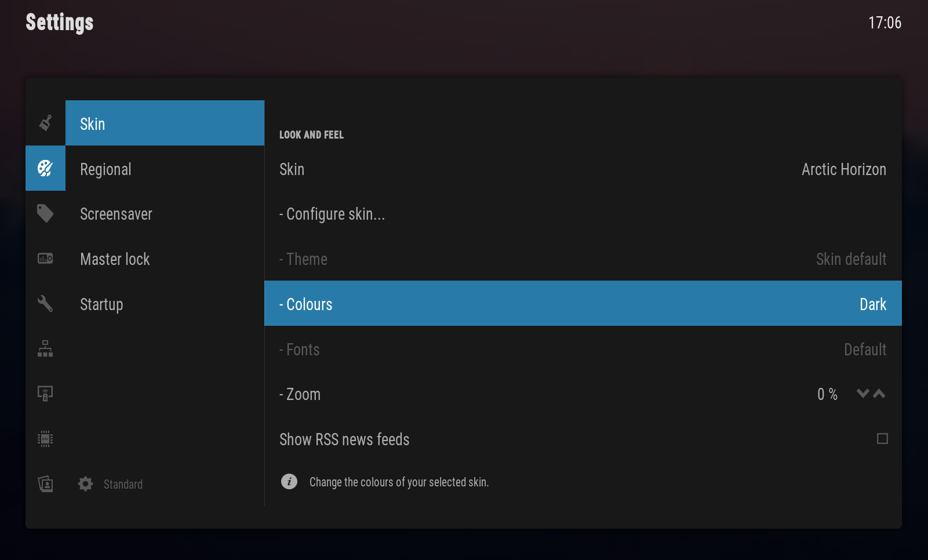Click the colour change description text
Image resolution: width=928 pixels, height=560 pixels.
click(x=399, y=482)
